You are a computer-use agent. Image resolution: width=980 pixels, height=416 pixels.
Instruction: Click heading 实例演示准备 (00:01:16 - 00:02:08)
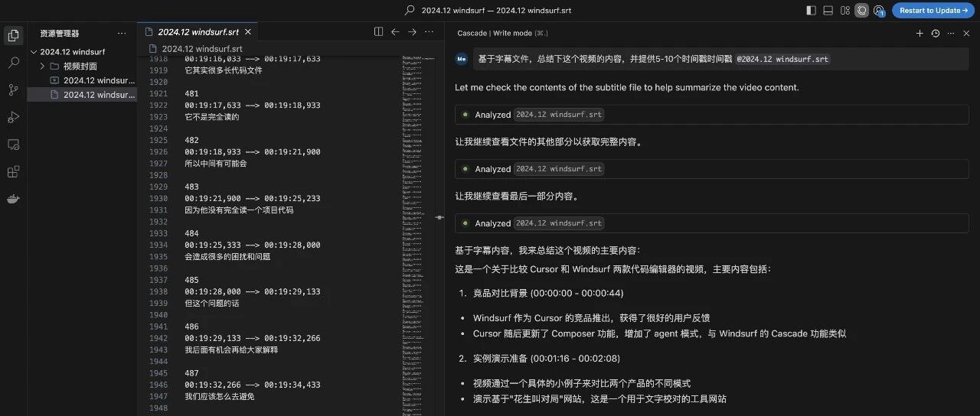[x=547, y=359]
